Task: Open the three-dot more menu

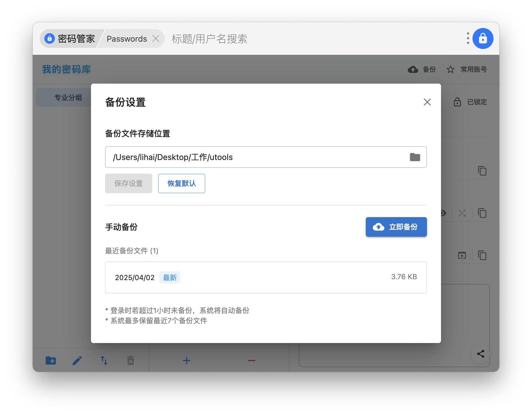Action: click(468, 38)
